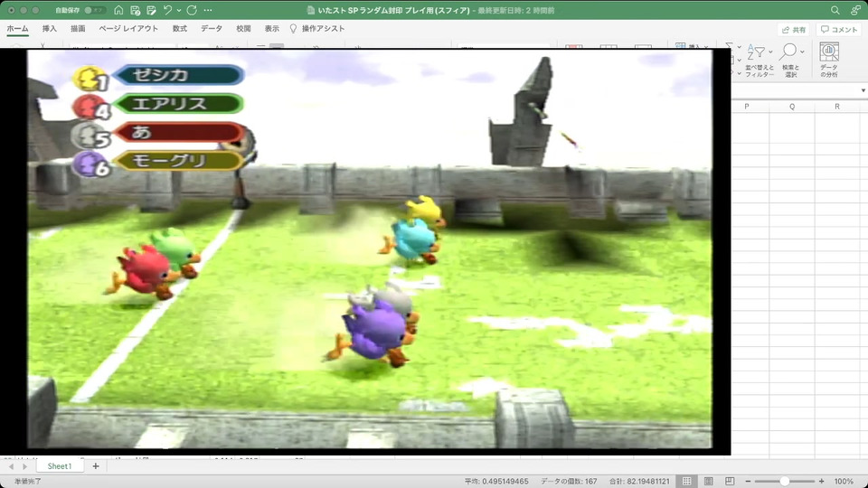The height and width of the screenshot is (488, 868).
Task: Click the モーグリ name label in video
Action: coord(178,161)
